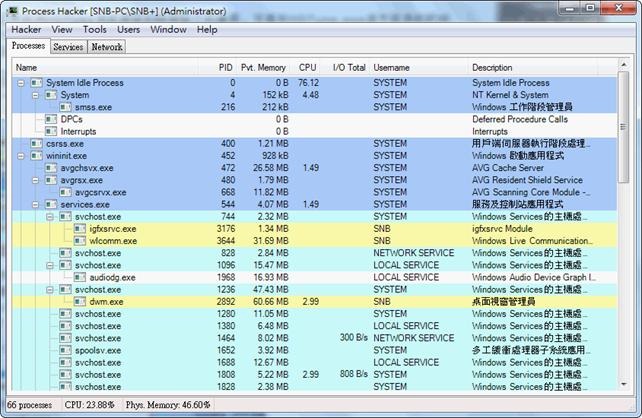
Task: Collapse the wininit.exe tree node
Action: (22, 156)
